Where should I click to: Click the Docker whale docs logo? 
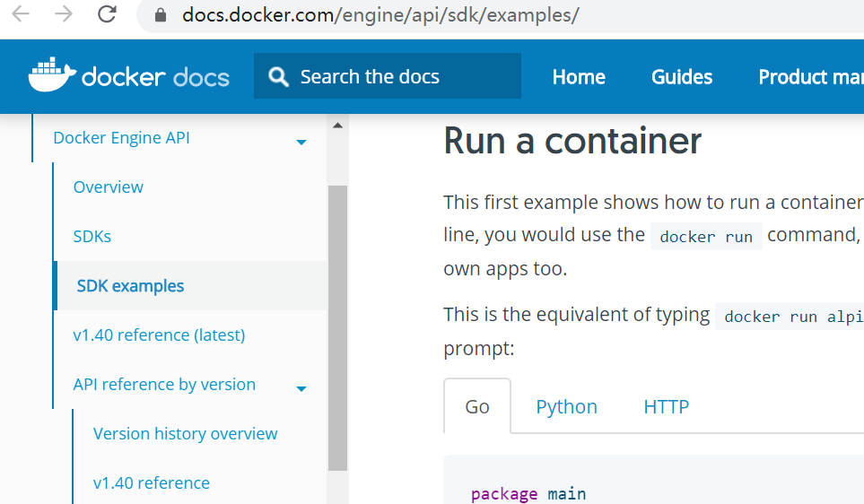pos(129,76)
